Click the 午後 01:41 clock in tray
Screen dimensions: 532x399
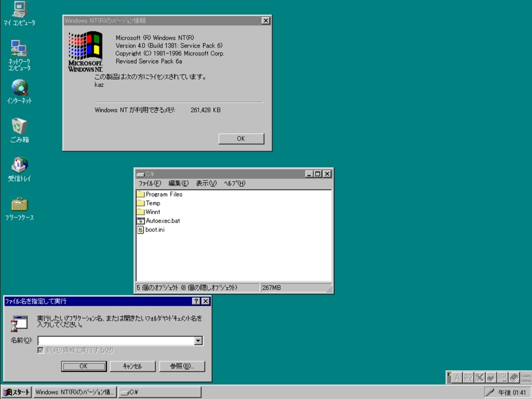pos(512,392)
